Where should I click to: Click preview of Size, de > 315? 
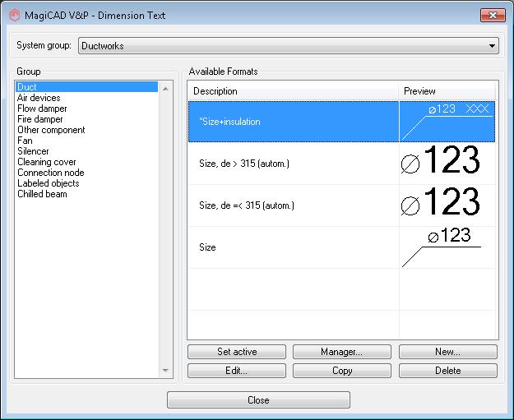pos(447,164)
